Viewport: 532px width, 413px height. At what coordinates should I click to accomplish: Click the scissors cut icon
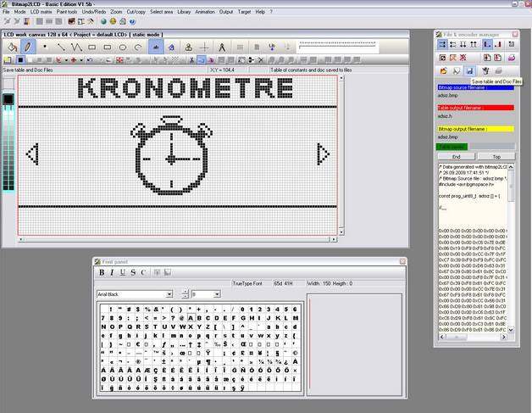coord(191,60)
